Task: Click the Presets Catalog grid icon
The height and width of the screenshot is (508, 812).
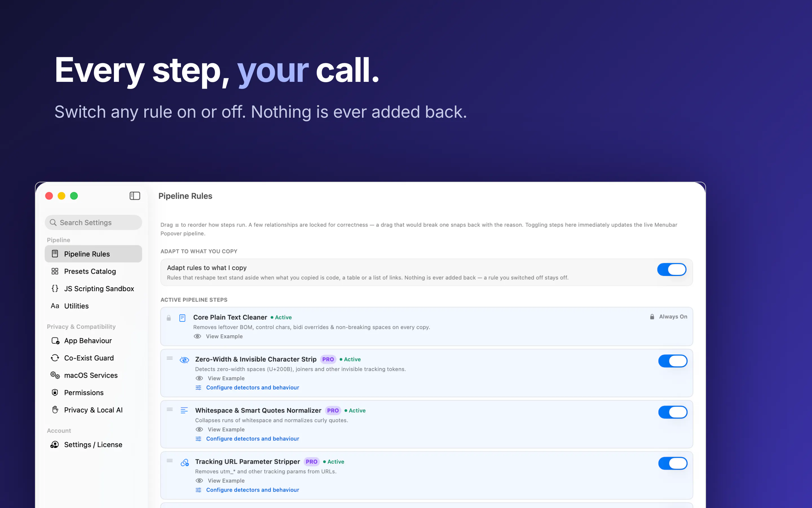Action: [55, 271]
